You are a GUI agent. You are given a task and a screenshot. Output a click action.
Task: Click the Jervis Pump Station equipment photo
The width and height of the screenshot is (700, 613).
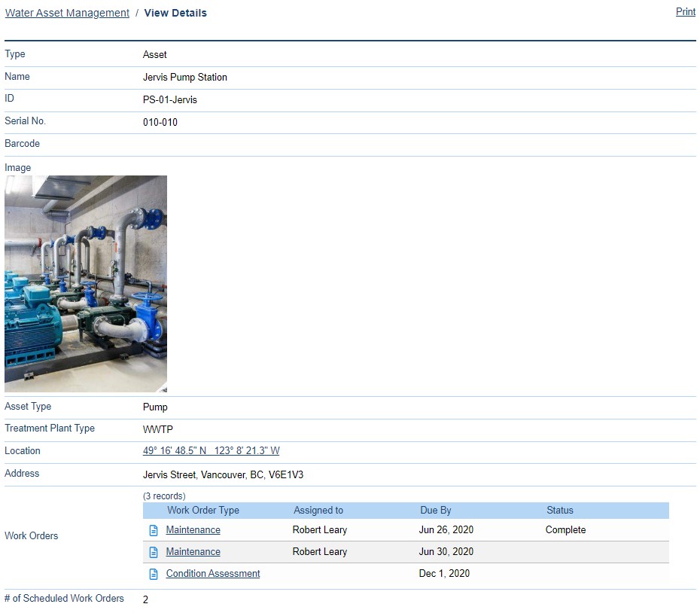tap(86, 283)
